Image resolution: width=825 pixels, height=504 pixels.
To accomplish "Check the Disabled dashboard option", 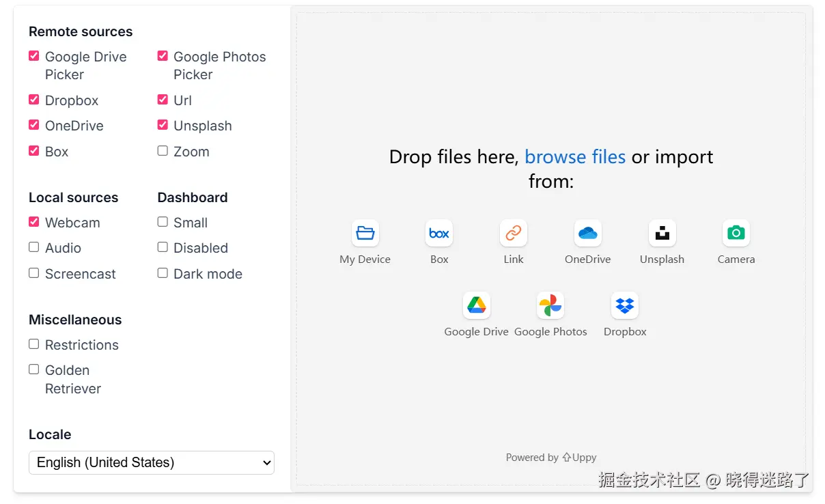I will 163,247.
